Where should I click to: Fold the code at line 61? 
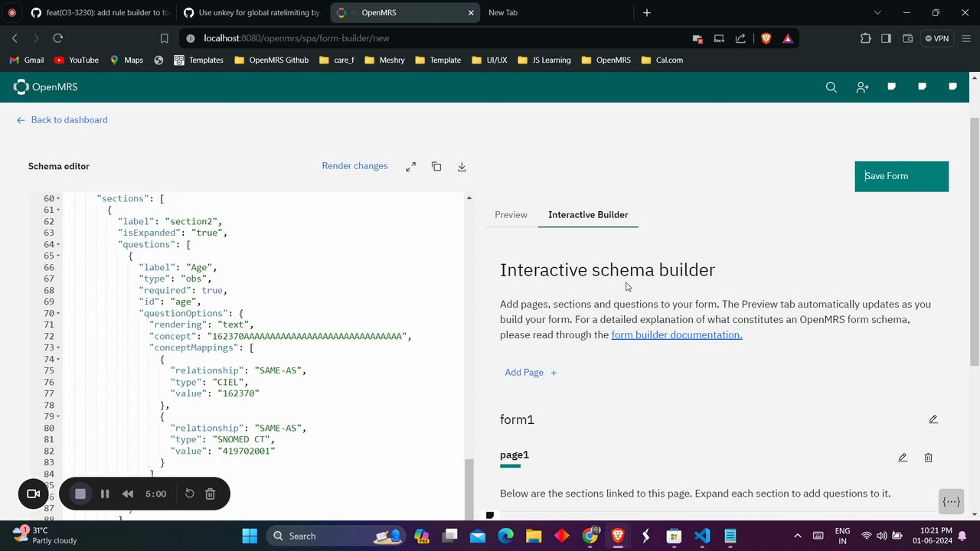click(x=58, y=210)
